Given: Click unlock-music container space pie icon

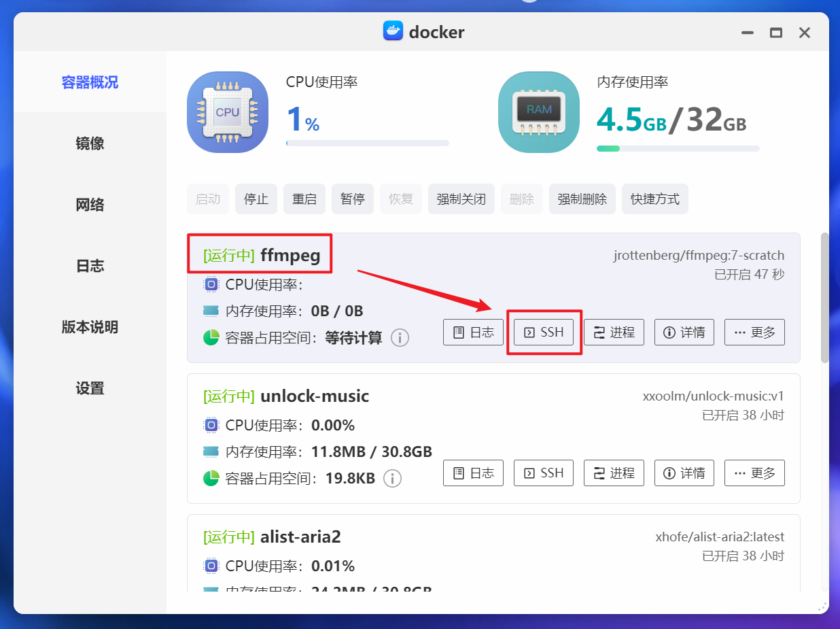Looking at the screenshot, I should pyautogui.click(x=211, y=478).
